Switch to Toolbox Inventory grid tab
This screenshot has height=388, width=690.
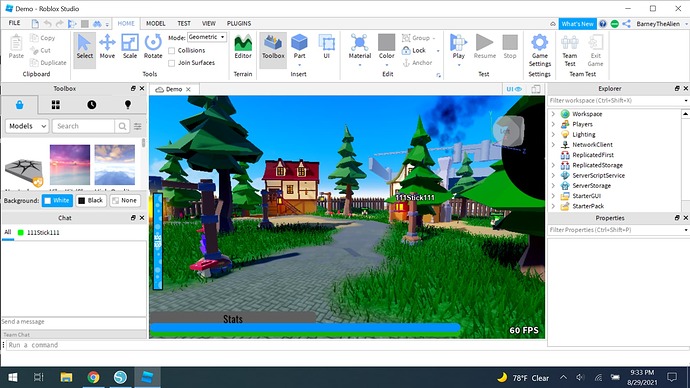(x=55, y=105)
